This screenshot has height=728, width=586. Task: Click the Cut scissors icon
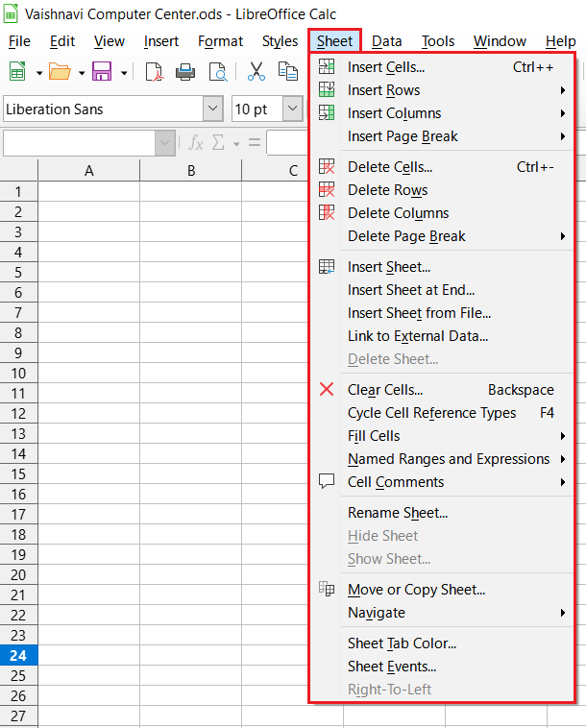(x=256, y=72)
